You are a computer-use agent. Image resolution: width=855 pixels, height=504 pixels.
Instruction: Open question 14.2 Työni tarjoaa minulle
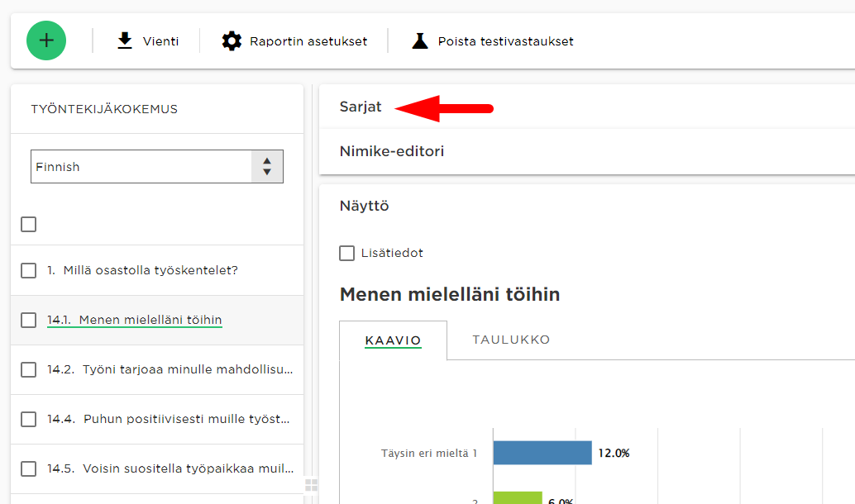click(170, 369)
